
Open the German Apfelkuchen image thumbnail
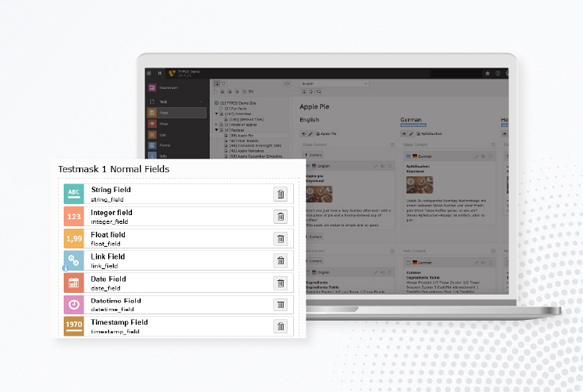pos(419,185)
